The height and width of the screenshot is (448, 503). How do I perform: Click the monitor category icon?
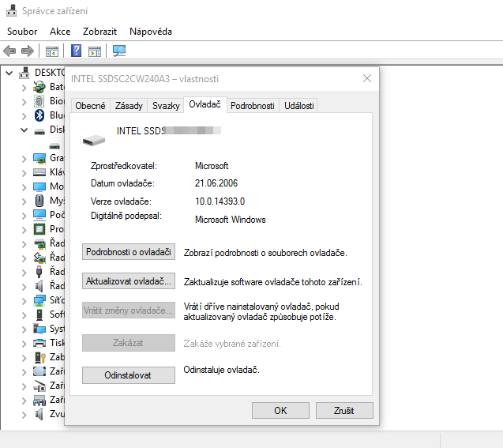(39, 186)
